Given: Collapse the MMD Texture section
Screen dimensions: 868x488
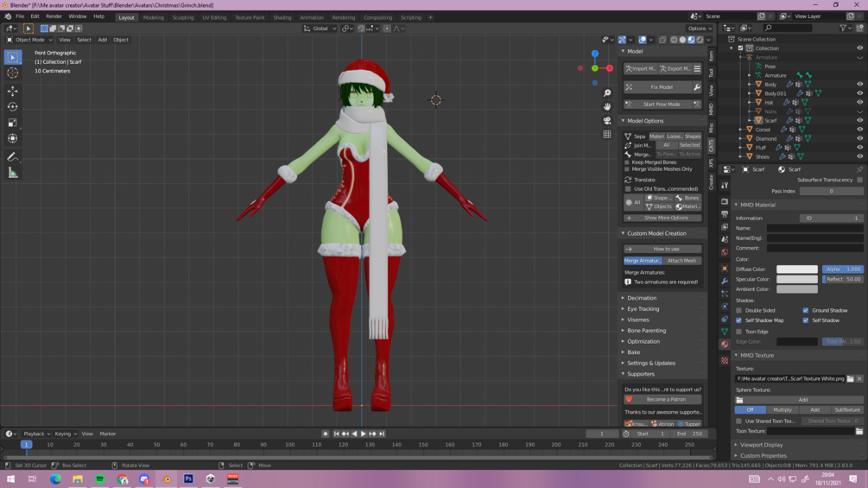Looking at the screenshot, I should click(x=757, y=355).
